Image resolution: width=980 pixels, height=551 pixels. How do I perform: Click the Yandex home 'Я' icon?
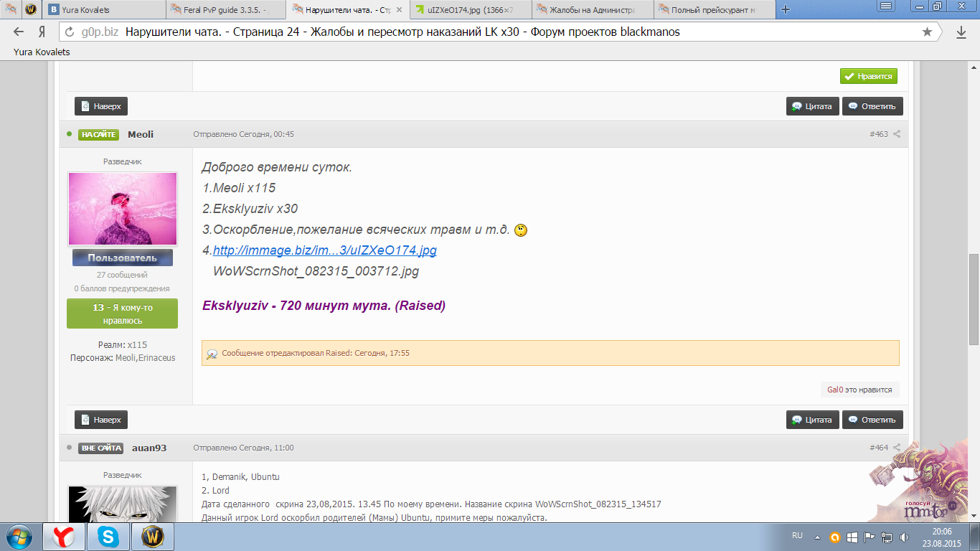tap(42, 32)
